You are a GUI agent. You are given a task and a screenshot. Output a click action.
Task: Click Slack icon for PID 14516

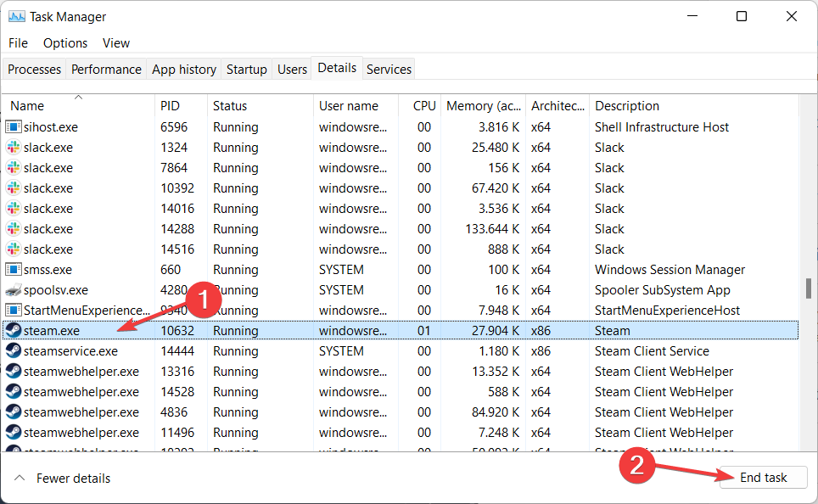(x=14, y=249)
